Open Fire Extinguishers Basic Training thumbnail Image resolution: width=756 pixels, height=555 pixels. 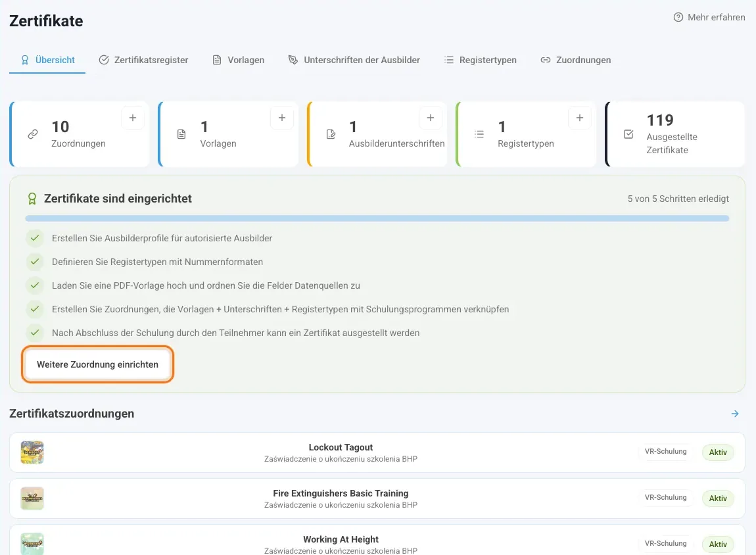[32, 498]
